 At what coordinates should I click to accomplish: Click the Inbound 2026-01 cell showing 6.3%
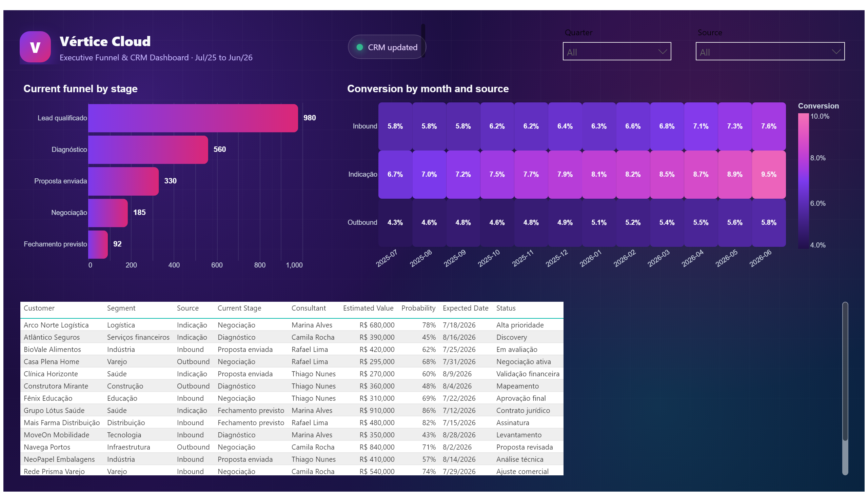599,126
